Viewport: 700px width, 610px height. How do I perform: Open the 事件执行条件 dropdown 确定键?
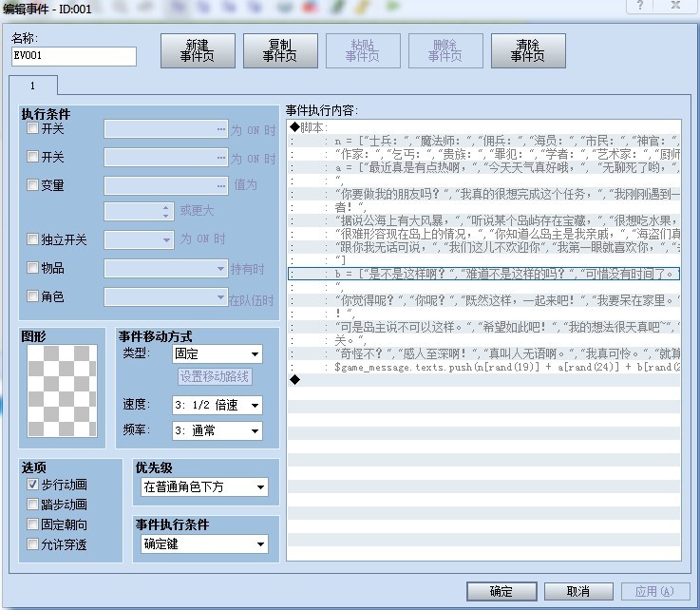[205, 543]
